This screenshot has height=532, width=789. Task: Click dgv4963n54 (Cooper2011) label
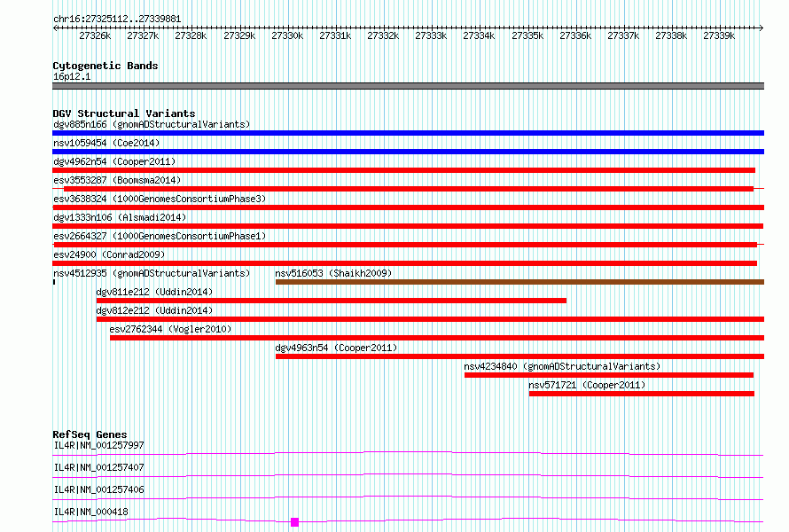click(336, 348)
